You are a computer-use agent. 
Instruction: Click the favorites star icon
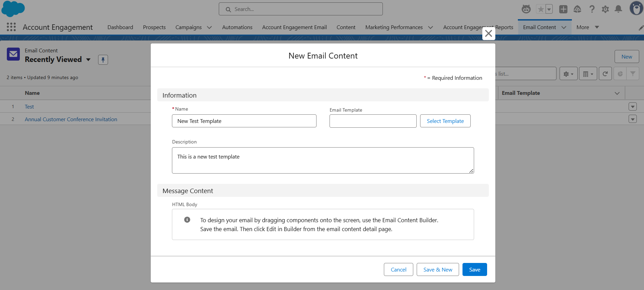(540, 9)
